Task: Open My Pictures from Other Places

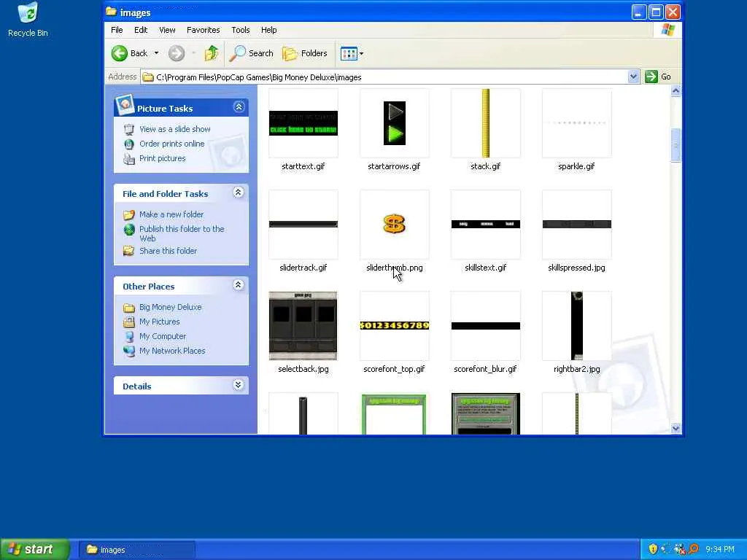Action: 160,322
